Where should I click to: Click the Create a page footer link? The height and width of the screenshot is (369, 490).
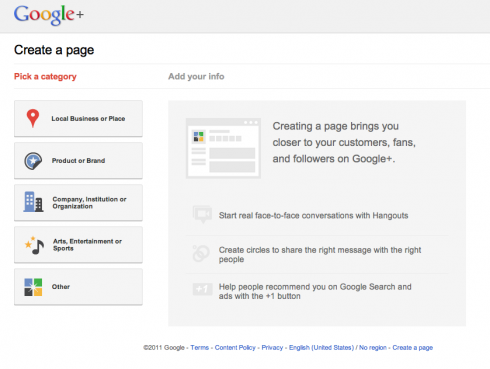[x=413, y=348]
